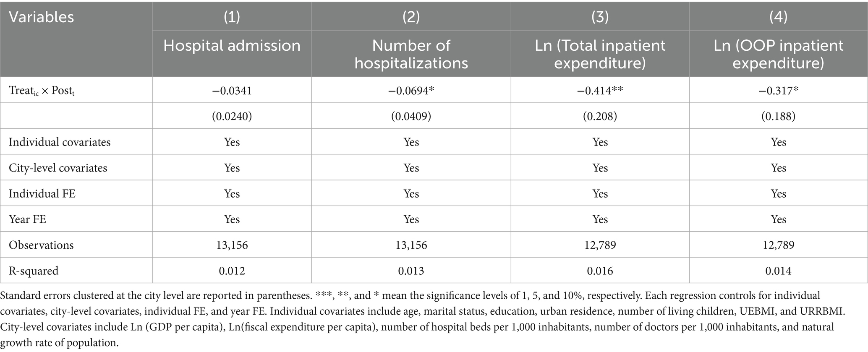Click the R-squared value 0.016

[x=600, y=271]
